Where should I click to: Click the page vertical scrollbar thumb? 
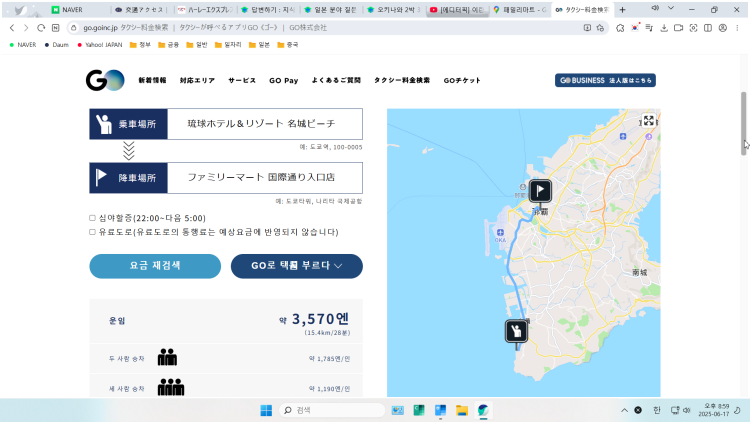pyautogui.click(x=744, y=123)
